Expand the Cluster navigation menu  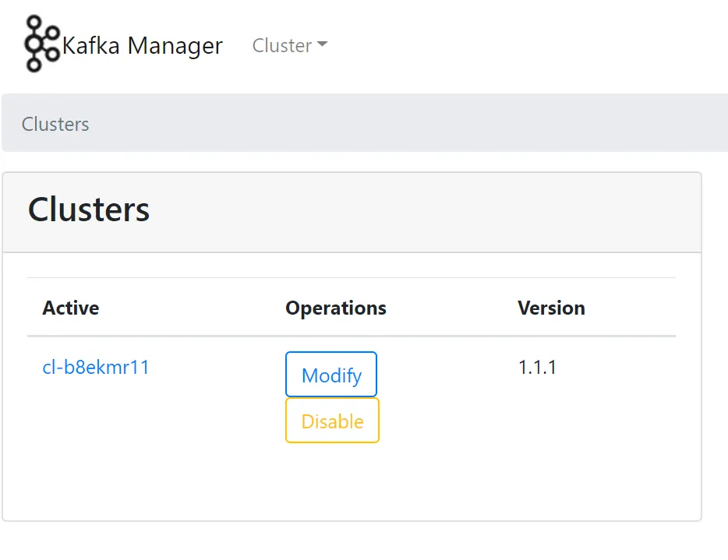tap(289, 46)
